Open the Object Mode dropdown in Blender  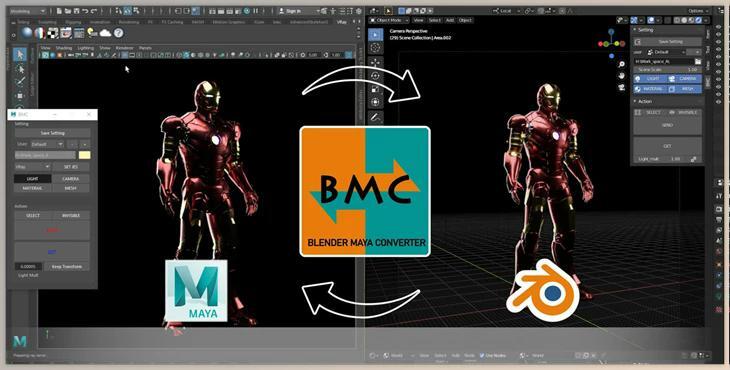[x=389, y=20]
